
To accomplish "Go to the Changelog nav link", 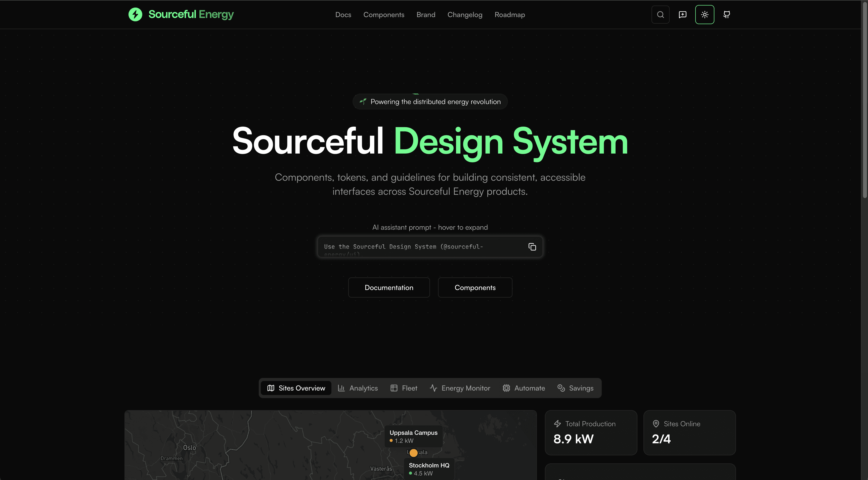I will (465, 15).
